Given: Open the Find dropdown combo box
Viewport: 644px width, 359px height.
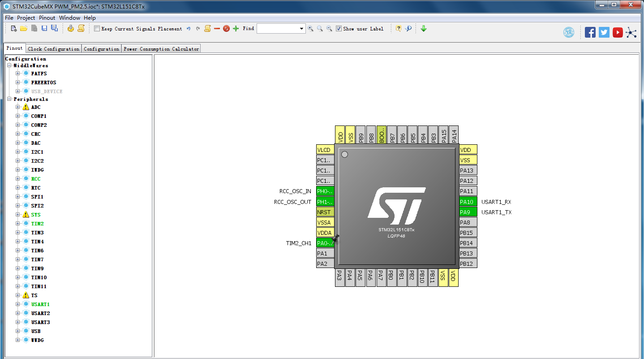Looking at the screenshot, I should pyautogui.click(x=302, y=29).
